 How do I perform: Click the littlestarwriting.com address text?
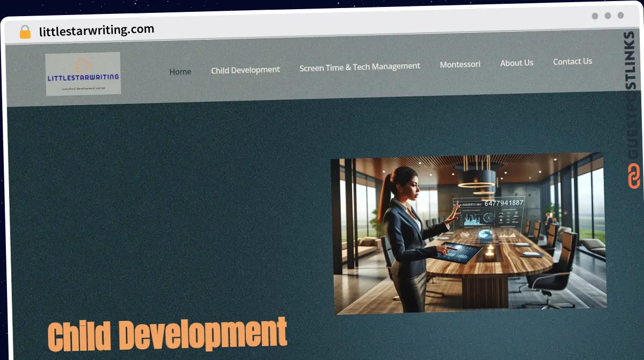pyautogui.click(x=97, y=30)
